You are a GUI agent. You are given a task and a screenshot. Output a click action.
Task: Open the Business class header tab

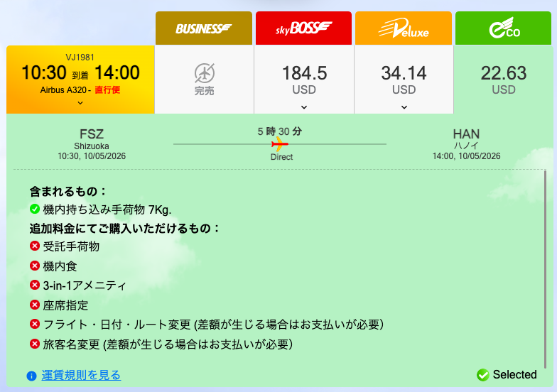coord(204,28)
